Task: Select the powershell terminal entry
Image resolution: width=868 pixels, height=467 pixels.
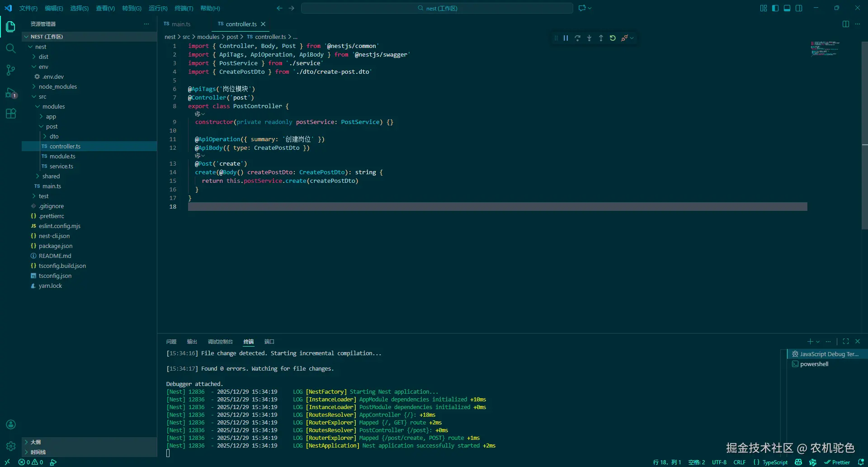Action: pyautogui.click(x=814, y=364)
